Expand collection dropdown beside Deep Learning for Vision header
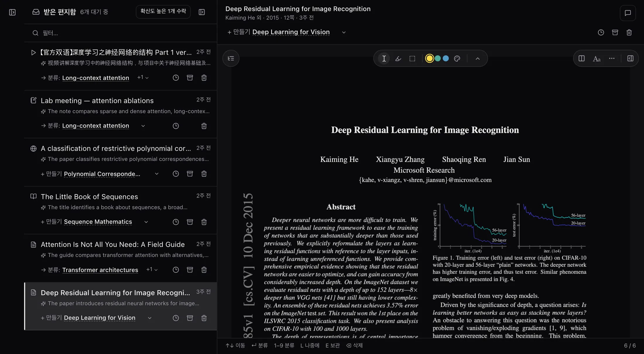Screen dimensions: 644x354 (x=344, y=32)
